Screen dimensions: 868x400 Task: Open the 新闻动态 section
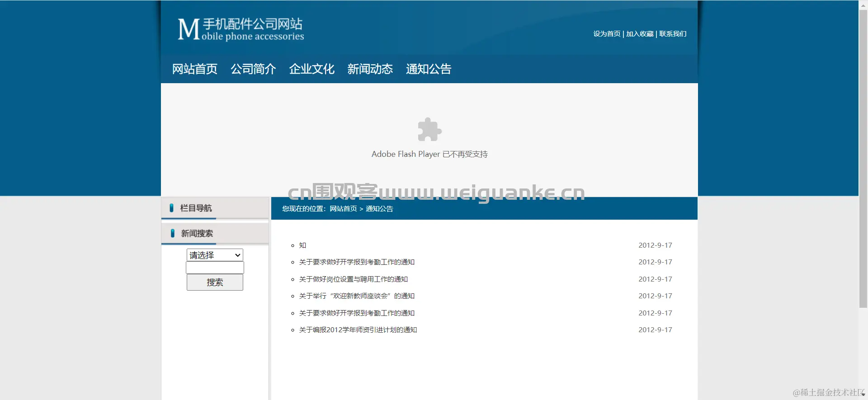[370, 69]
